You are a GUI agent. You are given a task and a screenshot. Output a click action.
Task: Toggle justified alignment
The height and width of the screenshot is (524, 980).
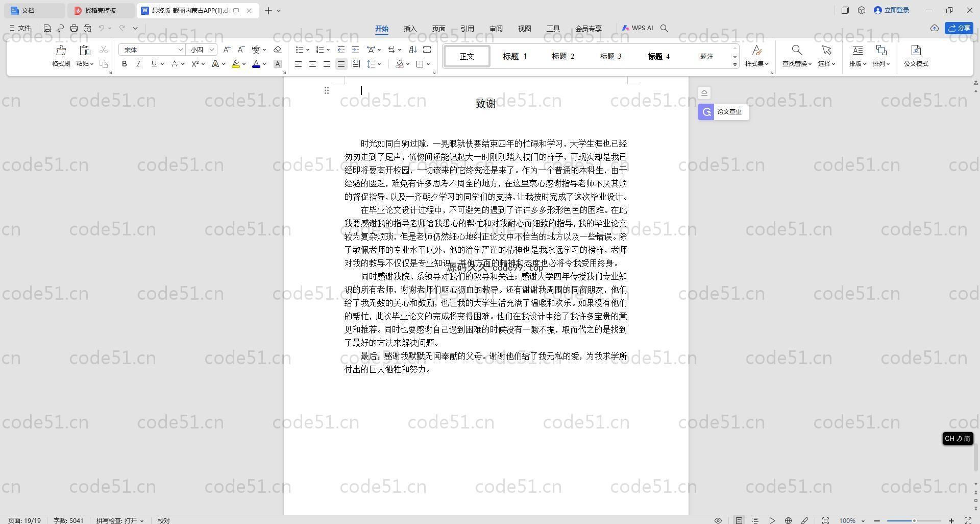[x=341, y=64]
